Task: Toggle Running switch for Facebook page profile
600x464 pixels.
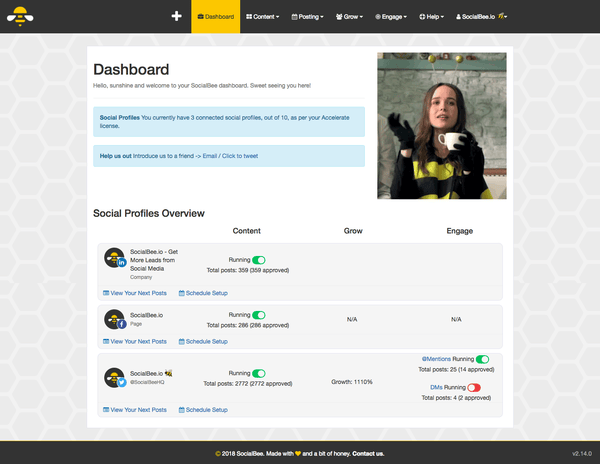Action: click(x=259, y=315)
